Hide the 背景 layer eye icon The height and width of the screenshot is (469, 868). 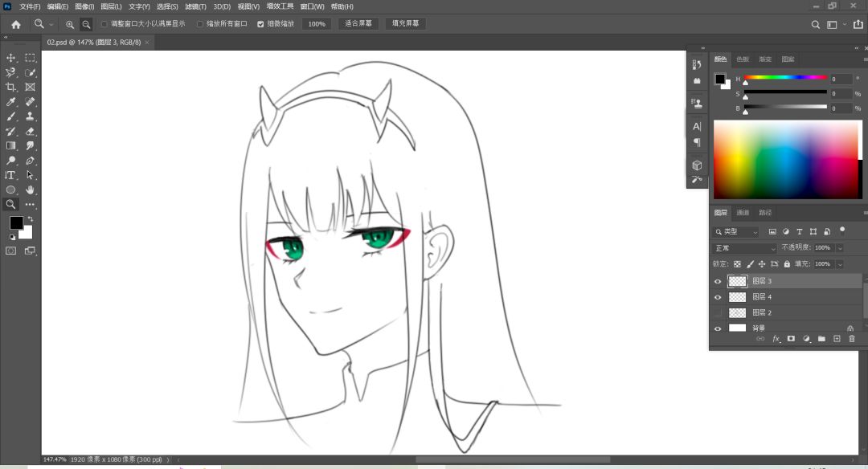(x=718, y=328)
